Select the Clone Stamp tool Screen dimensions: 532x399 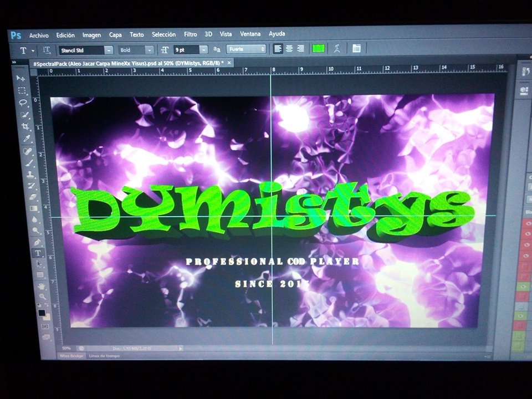[30, 175]
